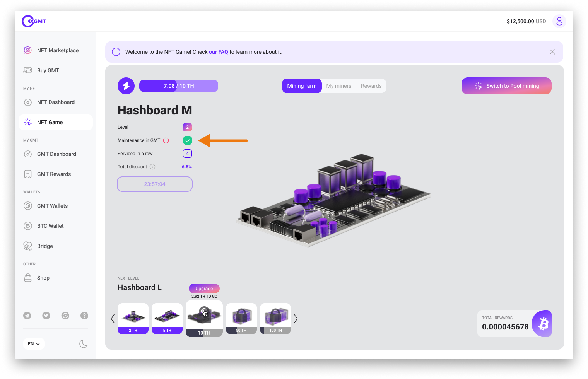Dismiss the welcome banner
588x379 pixels.
552,52
